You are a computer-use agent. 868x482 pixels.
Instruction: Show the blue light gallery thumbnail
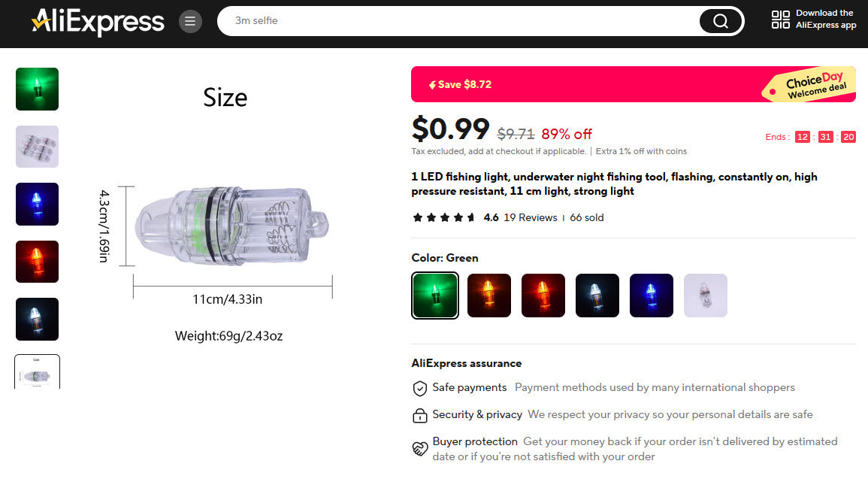coord(38,204)
